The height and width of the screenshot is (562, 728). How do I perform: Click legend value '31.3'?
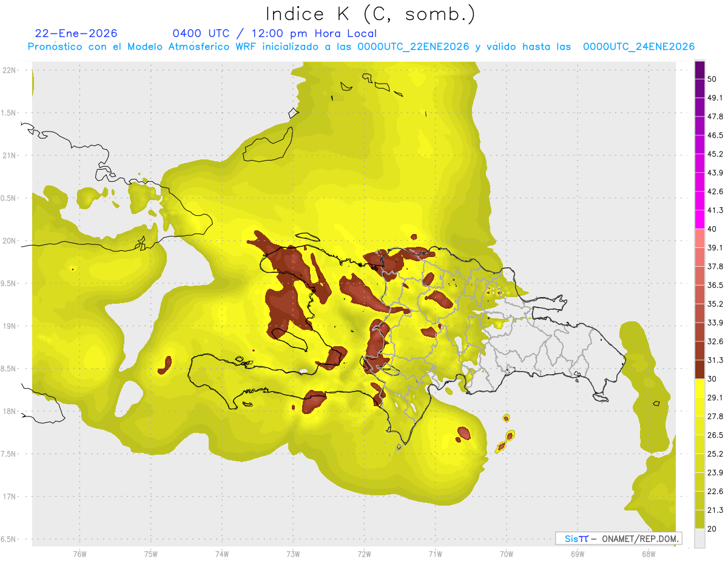point(715,360)
